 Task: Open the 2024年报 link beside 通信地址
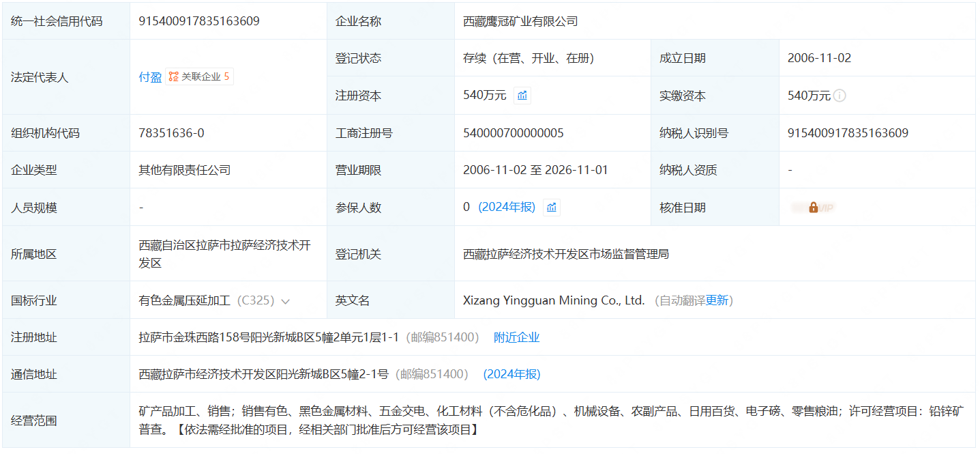pyautogui.click(x=511, y=374)
